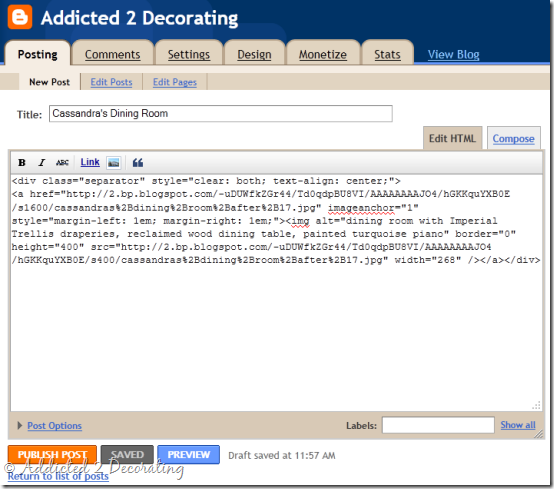Open the Monetize tab
This screenshot has width=554, height=489.
[323, 54]
